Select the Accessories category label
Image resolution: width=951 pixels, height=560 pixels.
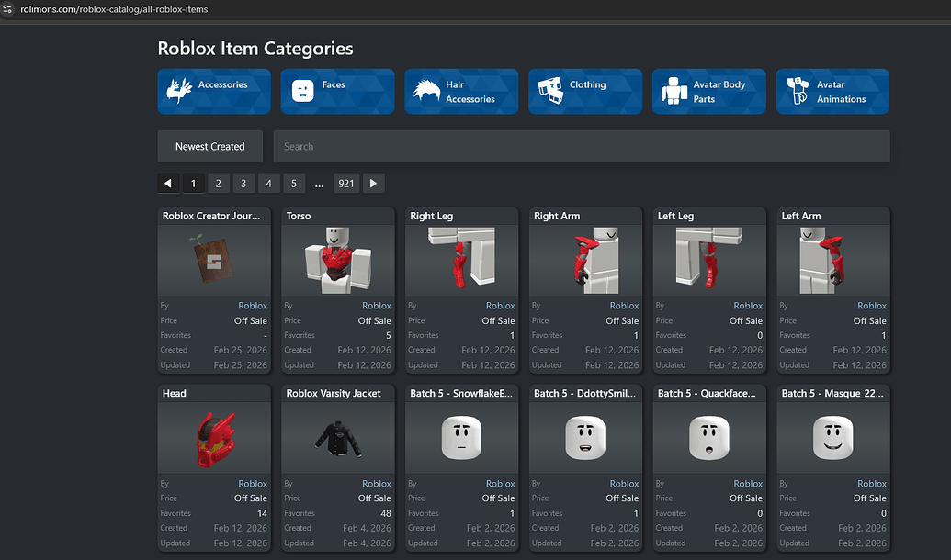coord(222,84)
